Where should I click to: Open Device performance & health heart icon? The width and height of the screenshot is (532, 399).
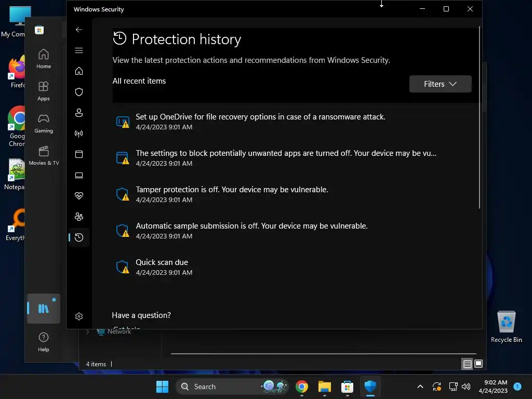pyautogui.click(x=79, y=196)
